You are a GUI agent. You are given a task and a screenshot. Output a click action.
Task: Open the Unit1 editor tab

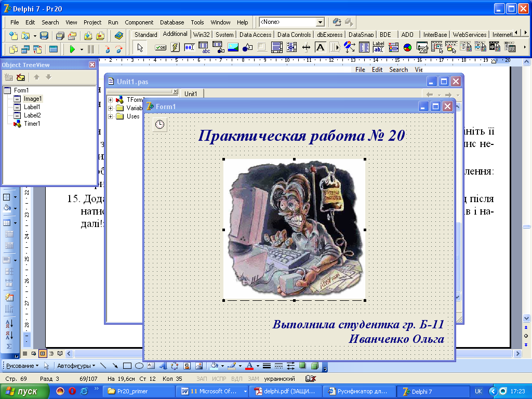point(191,94)
